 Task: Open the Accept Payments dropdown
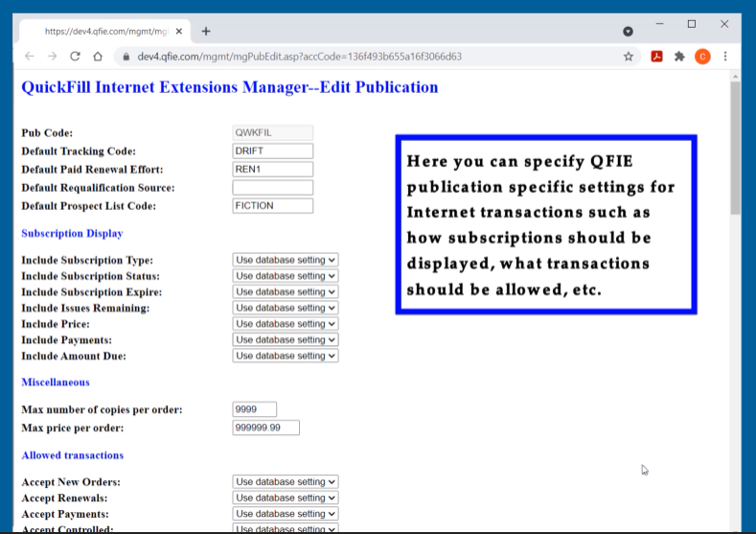285,514
